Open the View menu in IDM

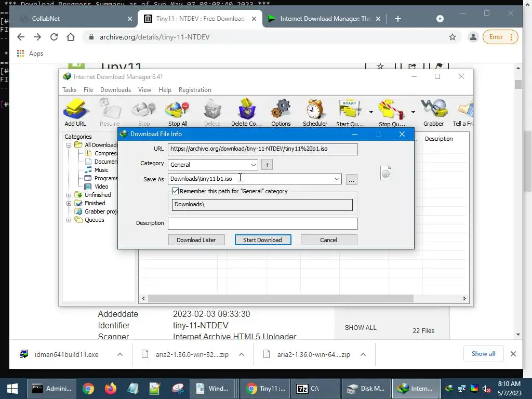coord(144,90)
